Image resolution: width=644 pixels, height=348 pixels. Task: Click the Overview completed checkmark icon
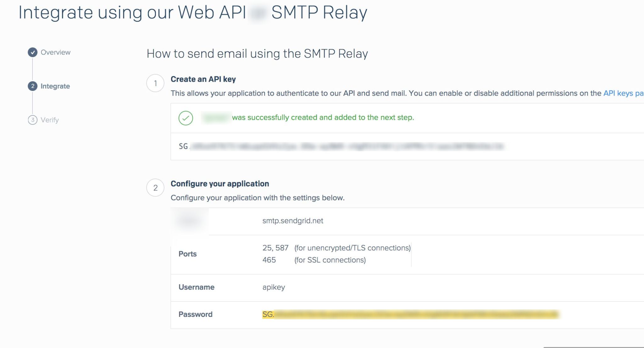click(32, 52)
